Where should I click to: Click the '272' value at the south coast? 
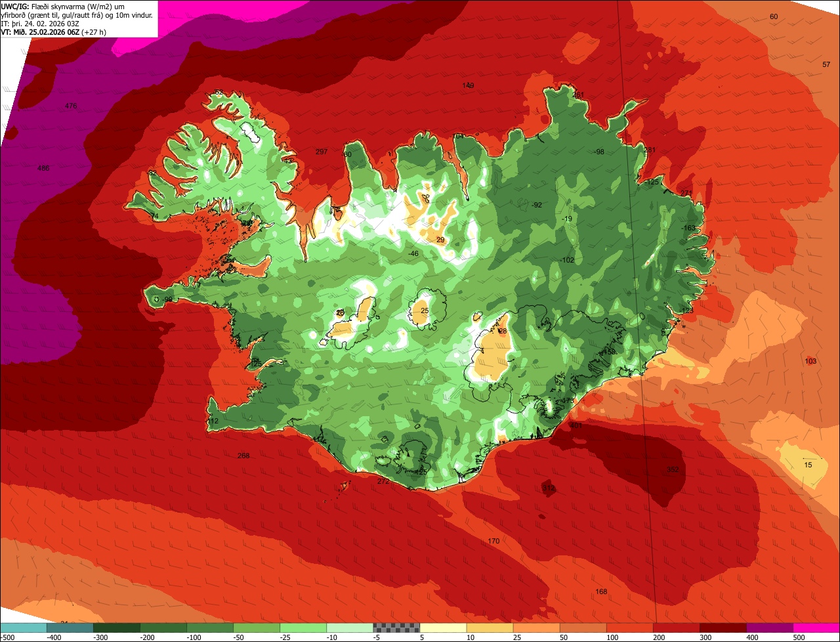coord(383,482)
